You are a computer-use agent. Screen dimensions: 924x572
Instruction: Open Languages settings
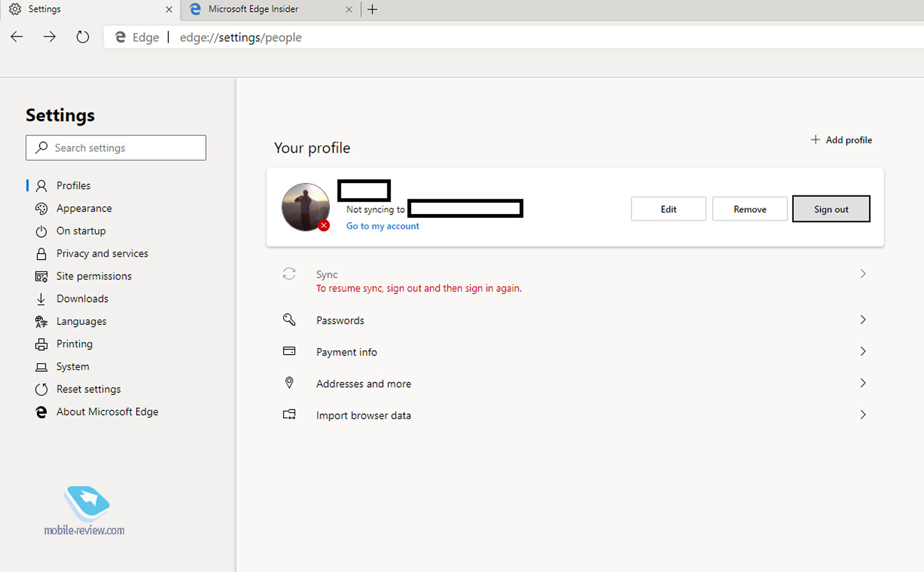(81, 321)
